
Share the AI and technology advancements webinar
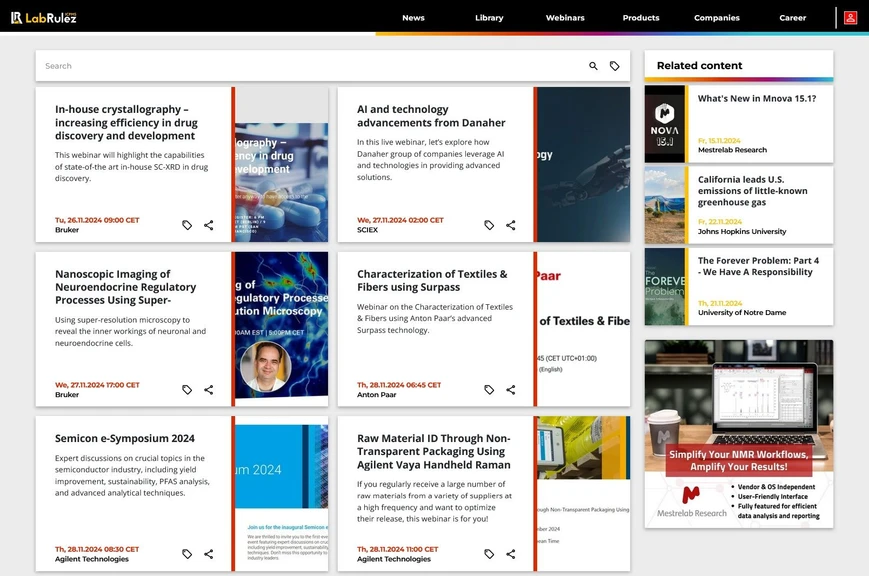(x=510, y=225)
